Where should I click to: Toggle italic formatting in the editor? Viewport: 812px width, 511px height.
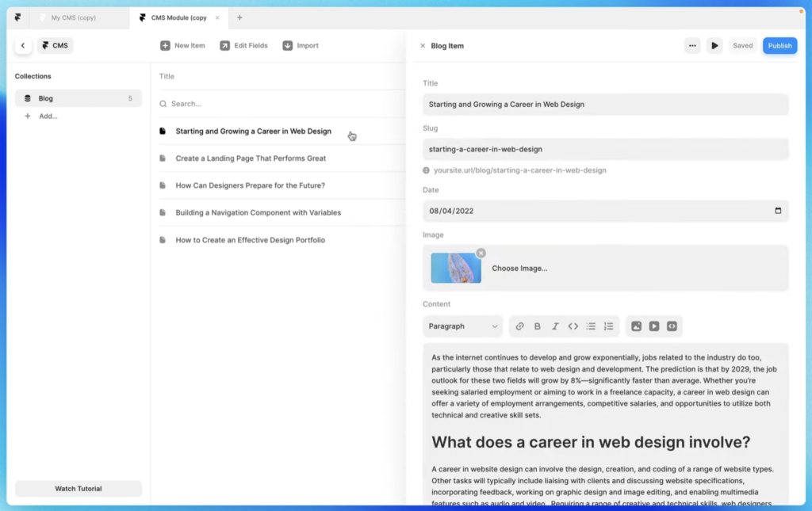[555, 326]
